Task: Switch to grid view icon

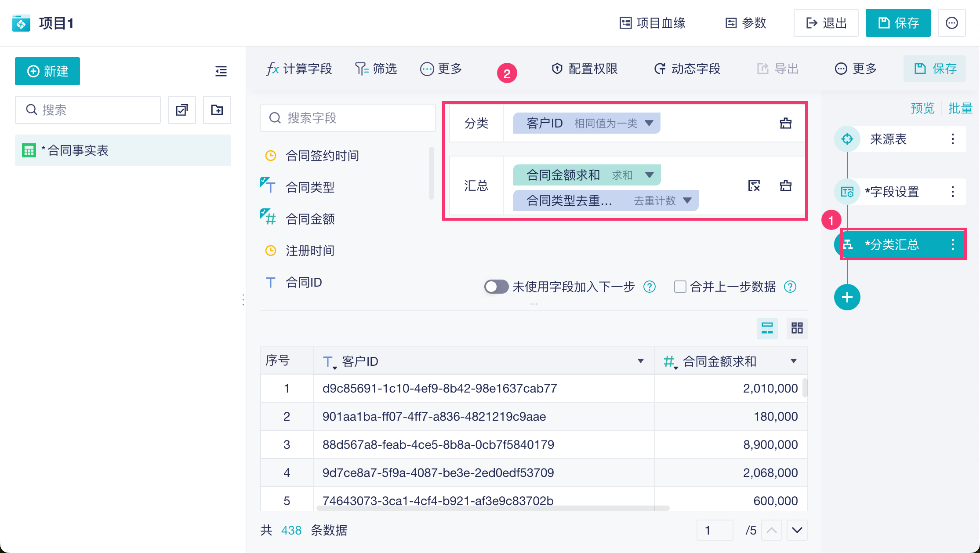Action: [x=797, y=328]
